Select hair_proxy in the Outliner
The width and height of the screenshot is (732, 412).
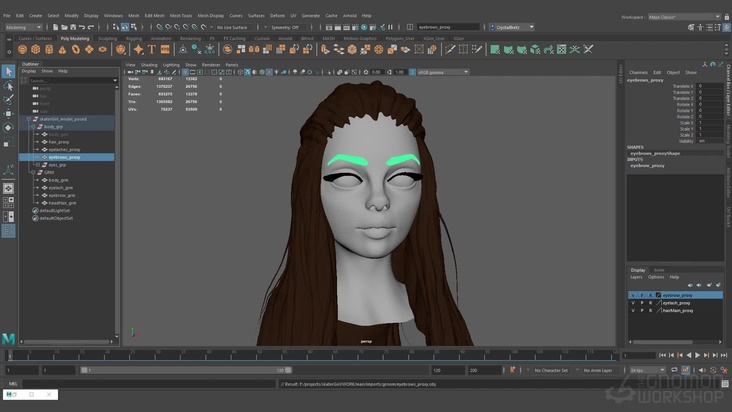(x=58, y=142)
